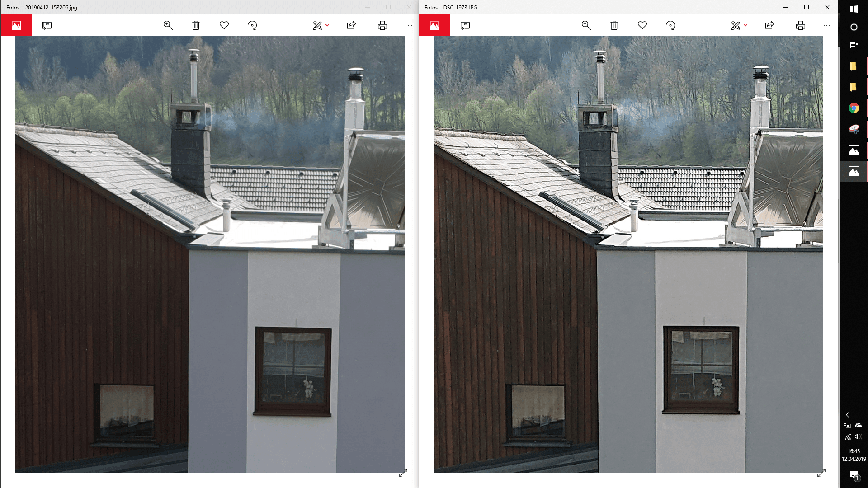Click the DSC_1973.JPG photo image
This screenshot has height=488, width=868.
tap(628, 254)
